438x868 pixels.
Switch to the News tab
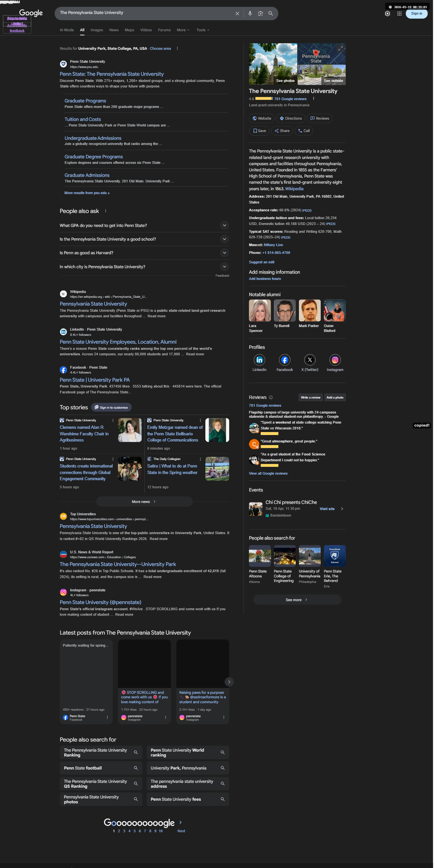pos(114,30)
